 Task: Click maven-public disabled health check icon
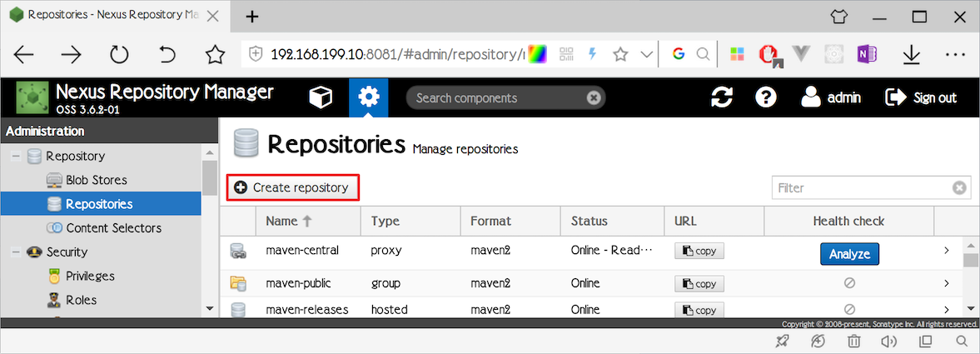pyautogui.click(x=849, y=283)
